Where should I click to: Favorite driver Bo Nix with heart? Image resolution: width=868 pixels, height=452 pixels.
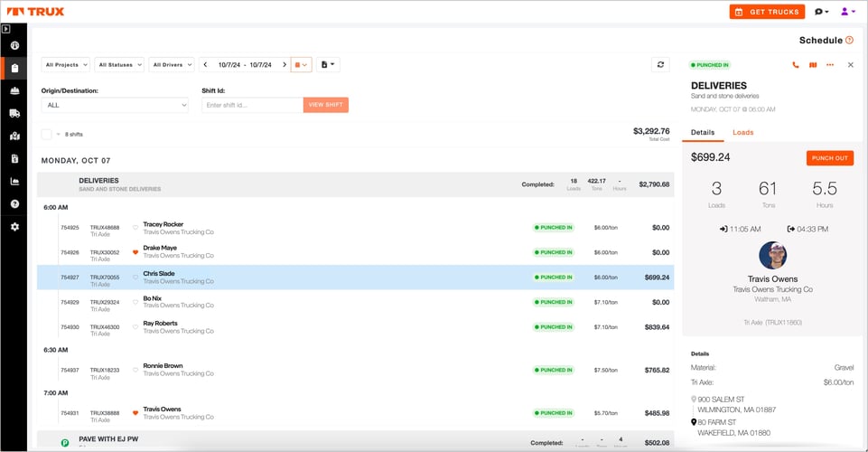(x=135, y=302)
